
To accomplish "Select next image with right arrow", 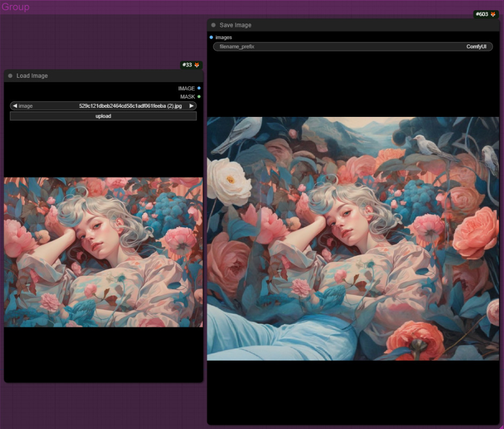I will click(191, 106).
